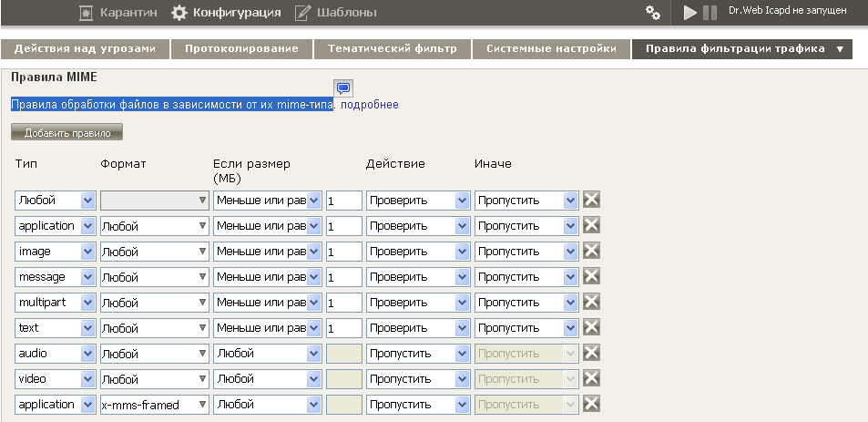Open Иначе dropdown in the message row

[526, 277]
